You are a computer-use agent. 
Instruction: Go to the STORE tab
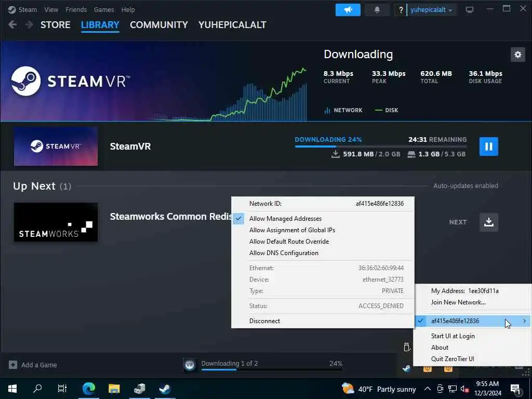click(x=55, y=25)
